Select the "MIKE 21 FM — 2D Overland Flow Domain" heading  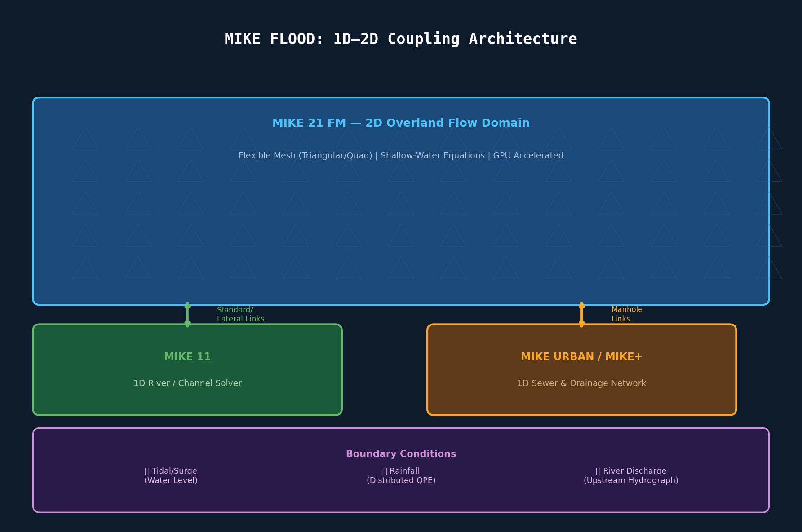[401, 123]
